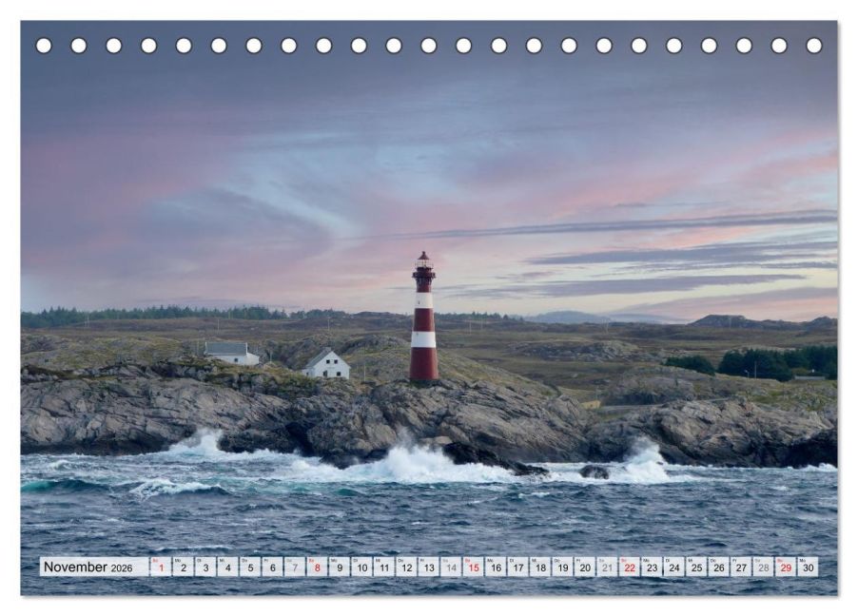Choose grey date 14 in calendar
Image resolution: width=858 pixels, height=616 pixels.
(451, 567)
